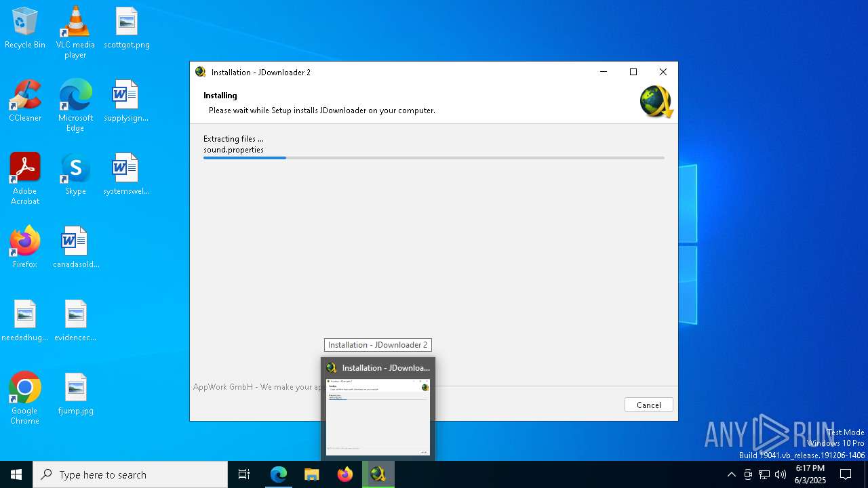Image resolution: width=868 pixels, height=488 pixels.
Task: Open Task View on the taskbar
Action: (x=244, y=474)
